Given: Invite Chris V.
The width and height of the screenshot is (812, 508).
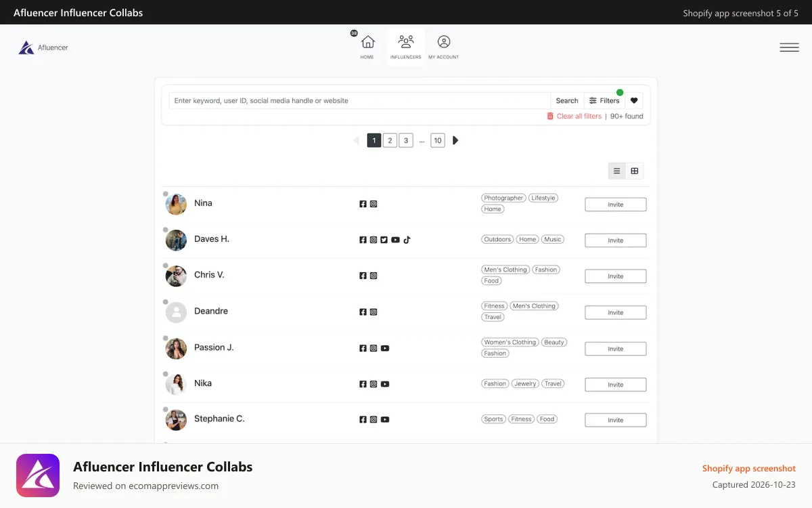Looking at the screenshot, I should pos(616,276).
